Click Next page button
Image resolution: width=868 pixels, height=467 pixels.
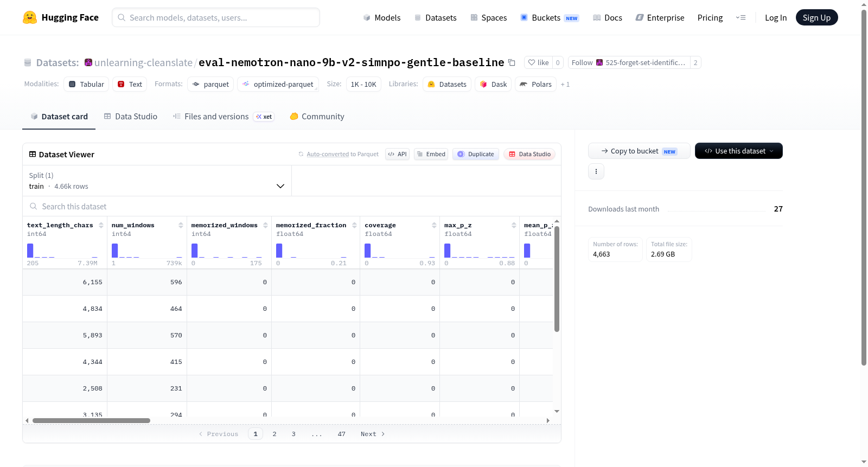point(373,434)
